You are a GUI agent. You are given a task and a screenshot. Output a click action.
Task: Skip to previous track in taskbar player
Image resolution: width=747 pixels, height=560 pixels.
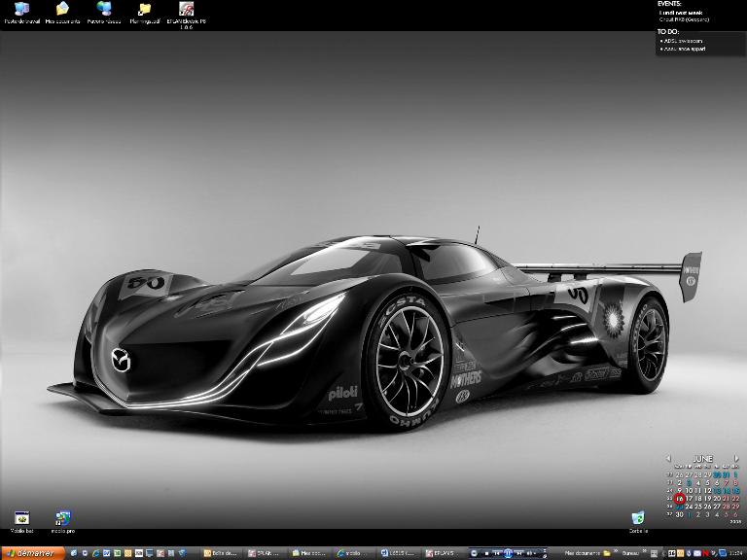tap(497, 553)
